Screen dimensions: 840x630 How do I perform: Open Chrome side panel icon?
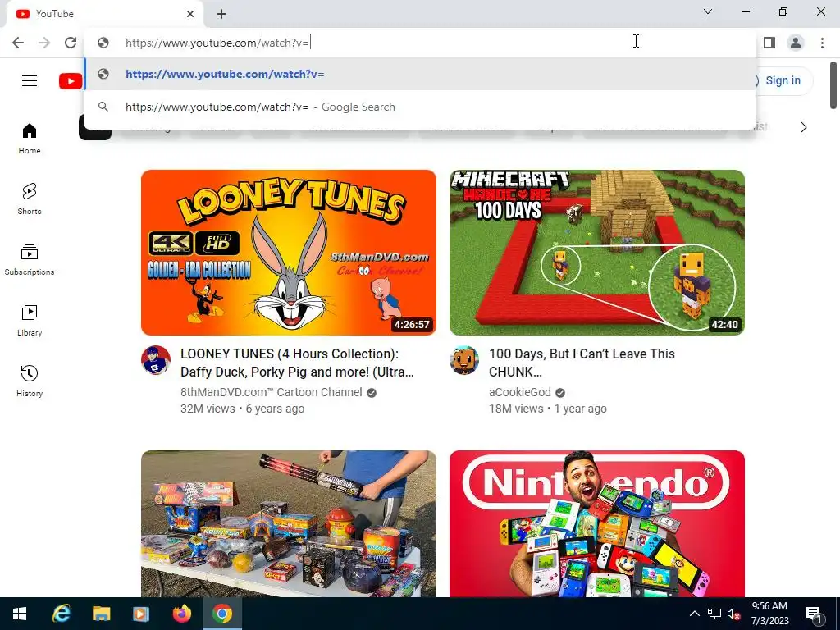tap(769, 43)
